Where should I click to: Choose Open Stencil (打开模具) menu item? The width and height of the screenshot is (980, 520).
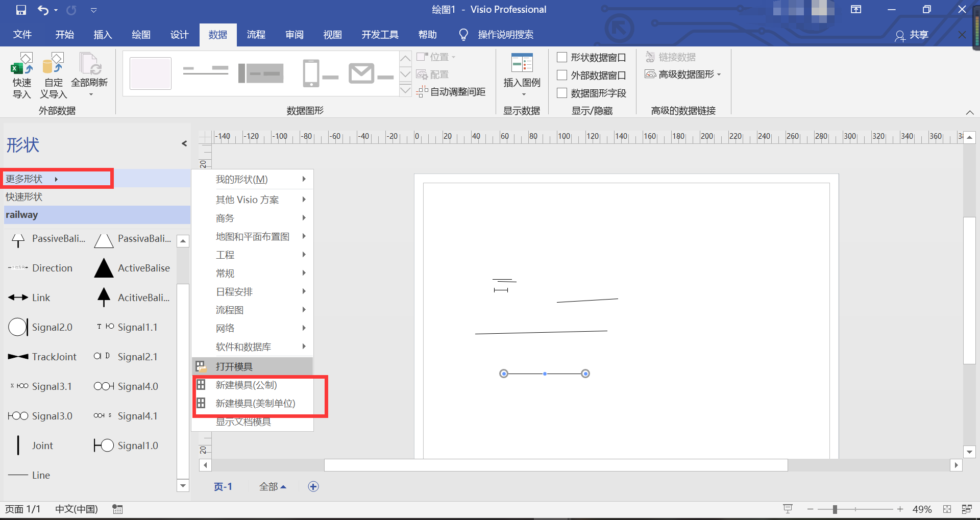coord(253,366)
